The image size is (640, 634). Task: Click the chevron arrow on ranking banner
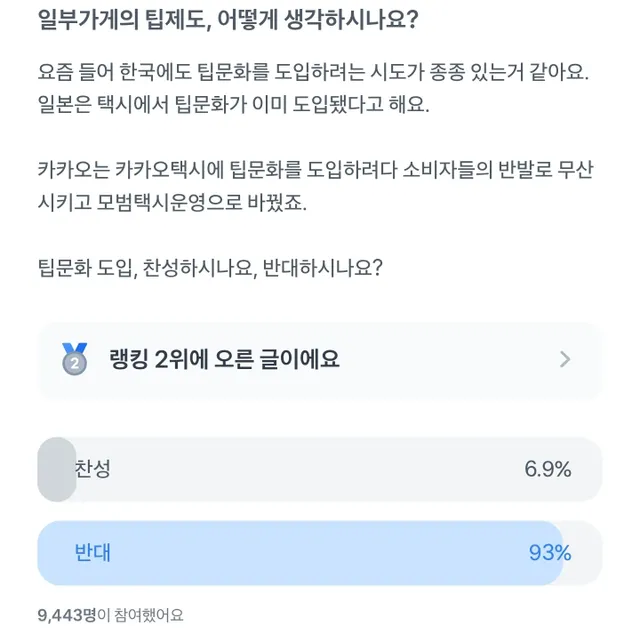[x=565, y=359]
